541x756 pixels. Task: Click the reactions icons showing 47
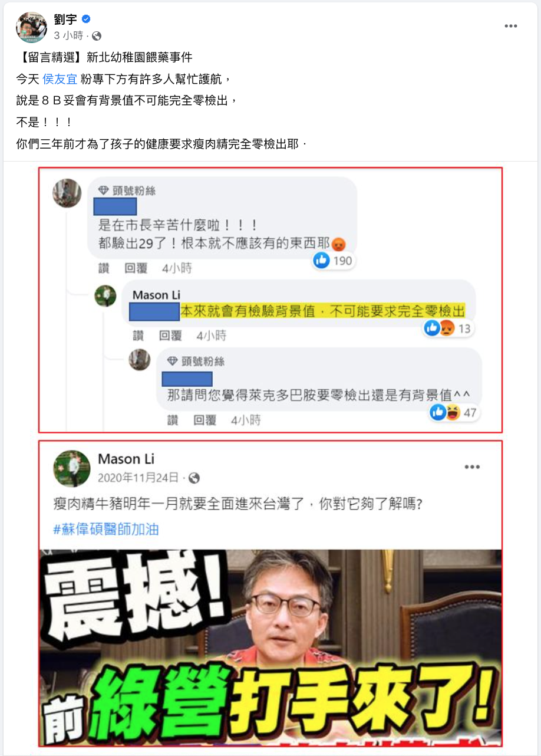click(445, 412)
